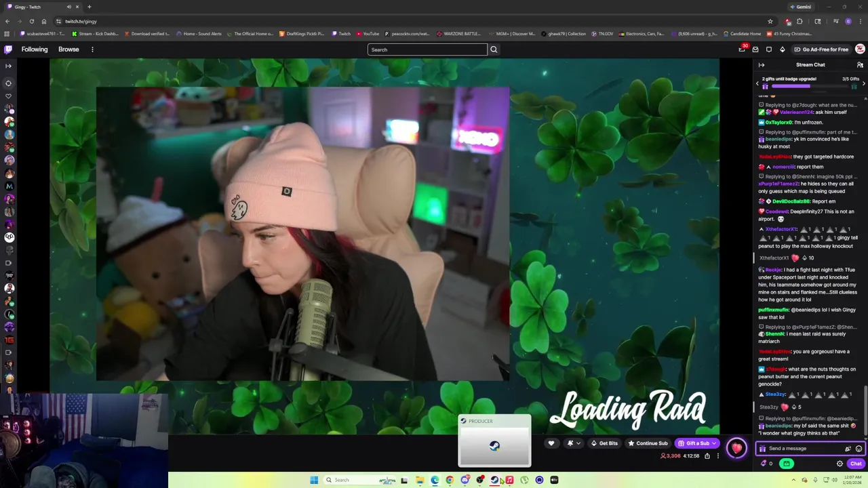
Task: Open the TN.GOV bookmark
Action: click(x=603, y=33)
